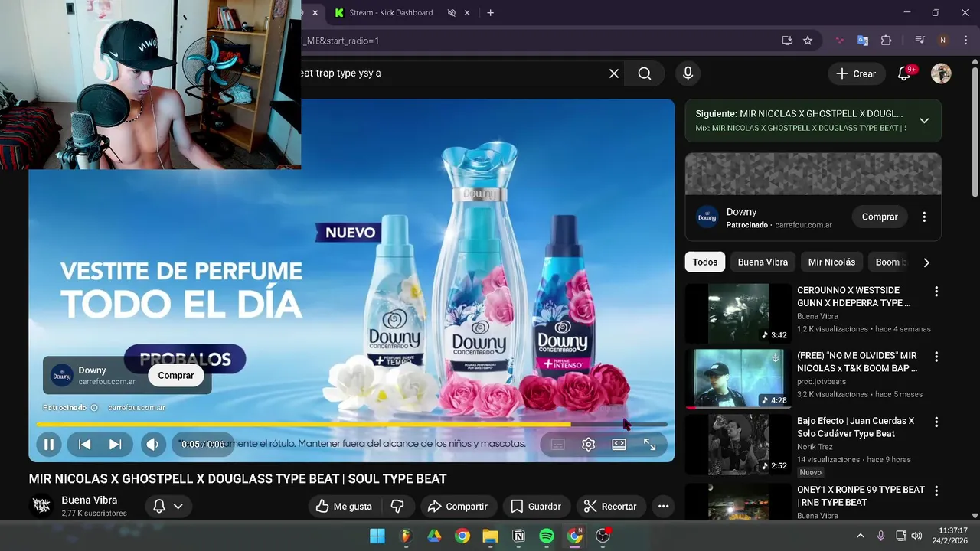
Task: Clear the YouTube search box with X
Action: [x=613, y=73]
